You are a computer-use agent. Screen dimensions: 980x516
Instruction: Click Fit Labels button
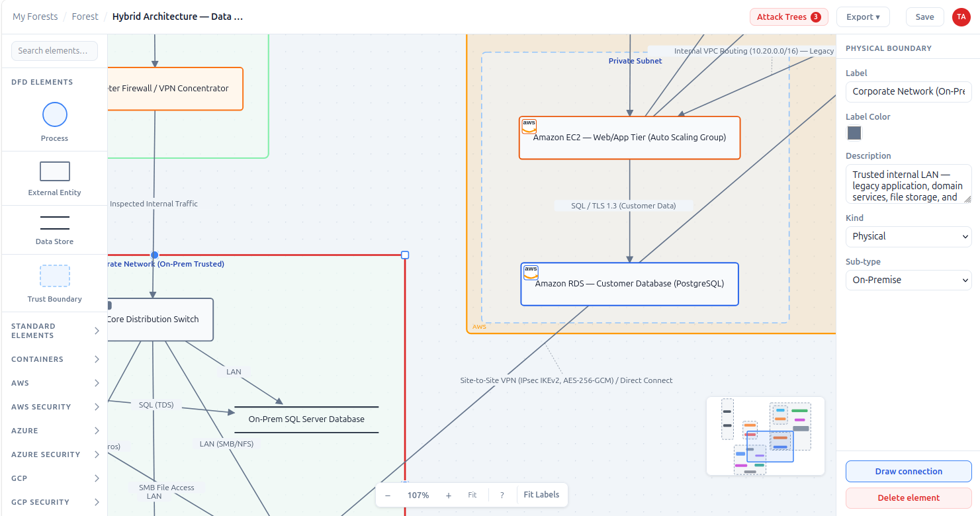click(x=541, y=495)
